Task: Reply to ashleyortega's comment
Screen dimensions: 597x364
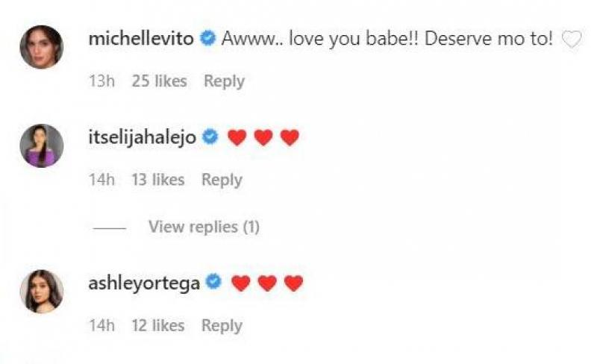Action: click(x=222, y=326)
